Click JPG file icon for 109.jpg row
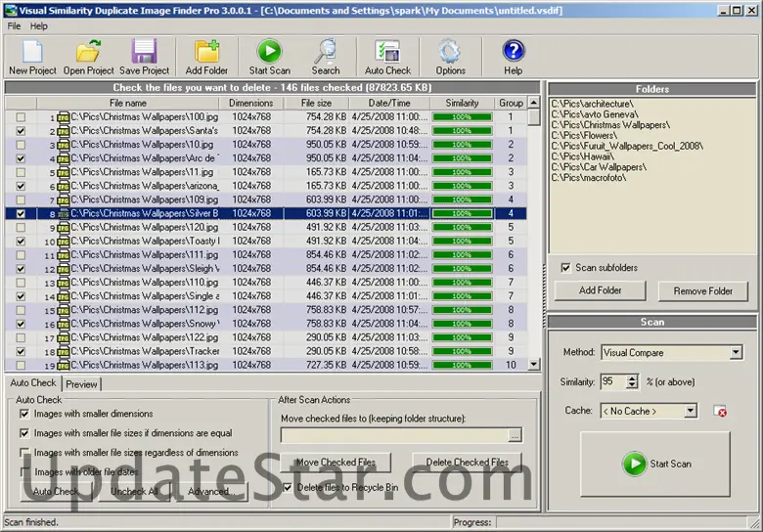763x532 pixels. click(64, 199)
